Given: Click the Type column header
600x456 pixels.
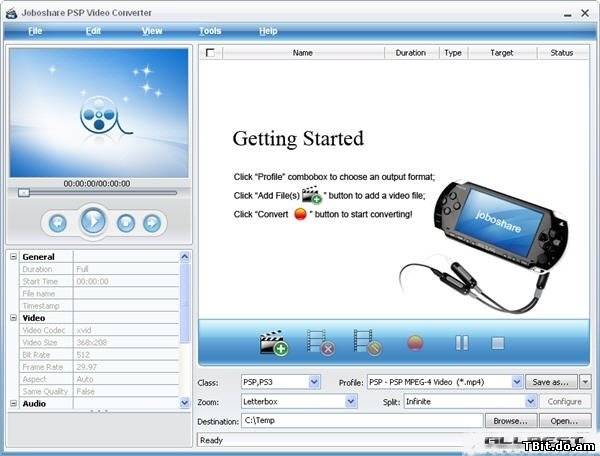Looking at the screenshot, I should (x=453, y=53).
